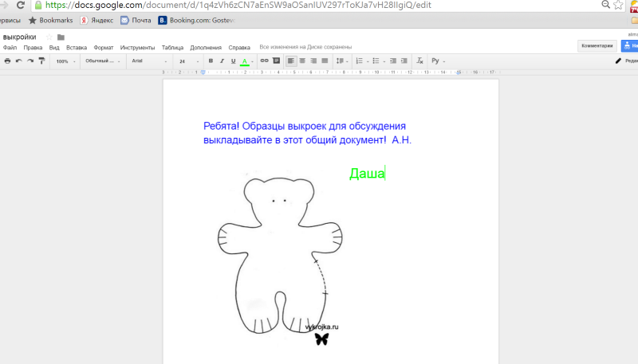Open the text color picker
Viewport: 638px width, 364px height.
(x=246, y=61)
